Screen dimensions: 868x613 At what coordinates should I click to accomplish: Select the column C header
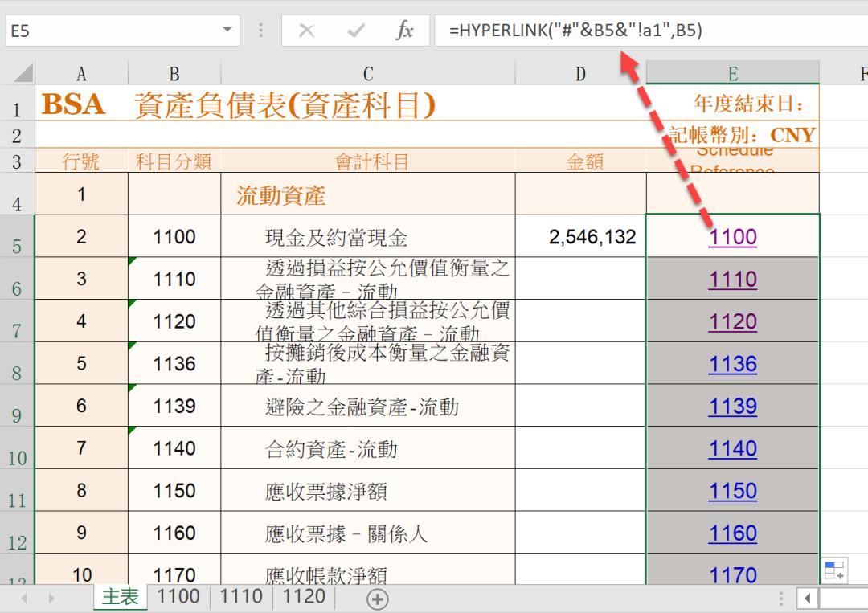(x=367, y=71)
